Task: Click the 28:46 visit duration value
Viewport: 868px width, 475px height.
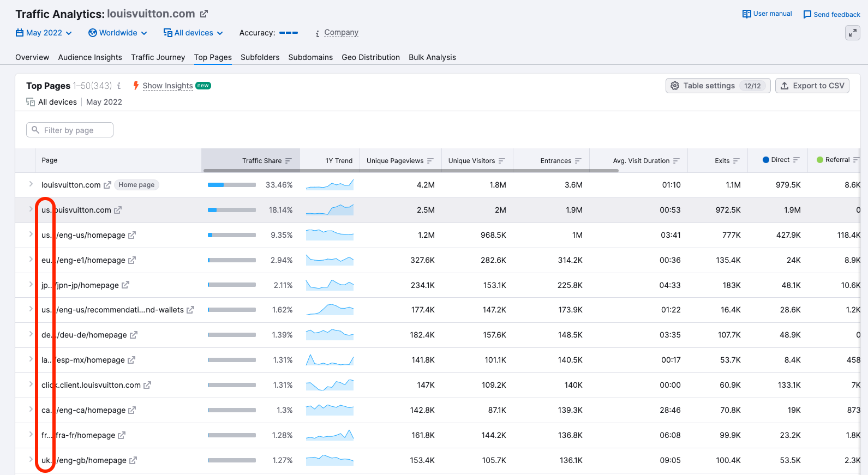Action: pos(670,410)
